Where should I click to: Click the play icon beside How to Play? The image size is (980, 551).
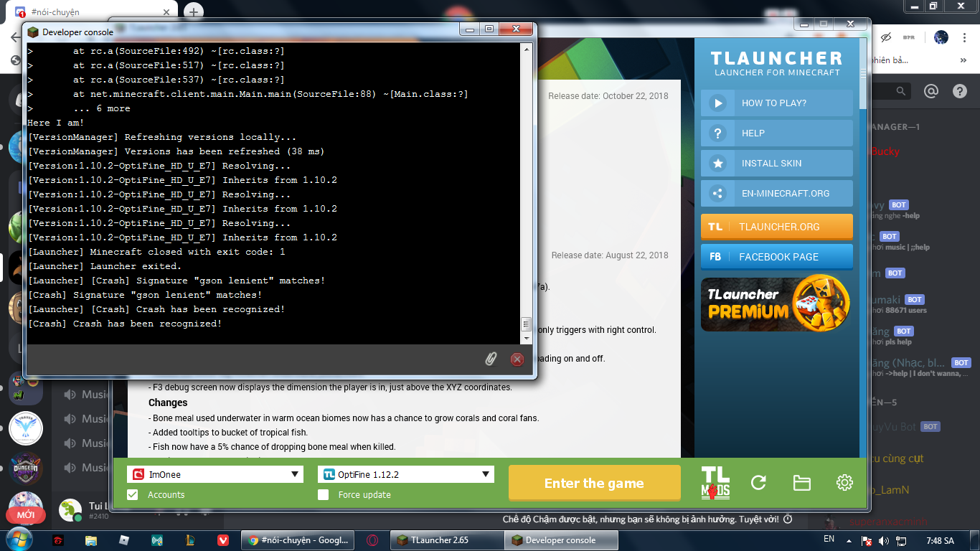point(717,103)
